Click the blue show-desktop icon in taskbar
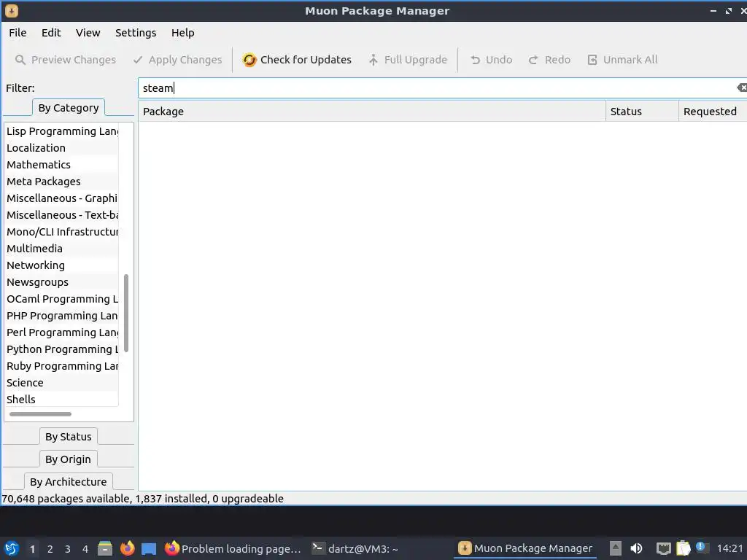Image resolution: width=747 pixels, height=560 pixels. (149, 548)
